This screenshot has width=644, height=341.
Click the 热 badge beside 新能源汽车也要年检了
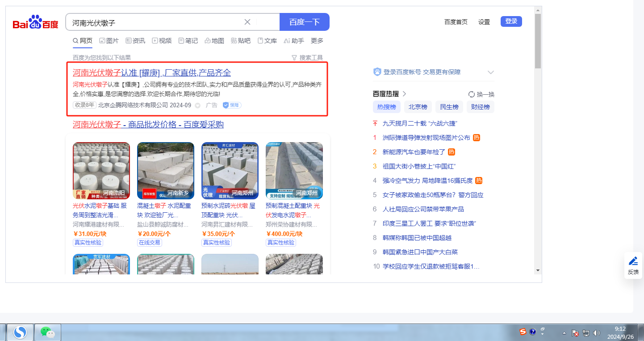pos(452,152)
